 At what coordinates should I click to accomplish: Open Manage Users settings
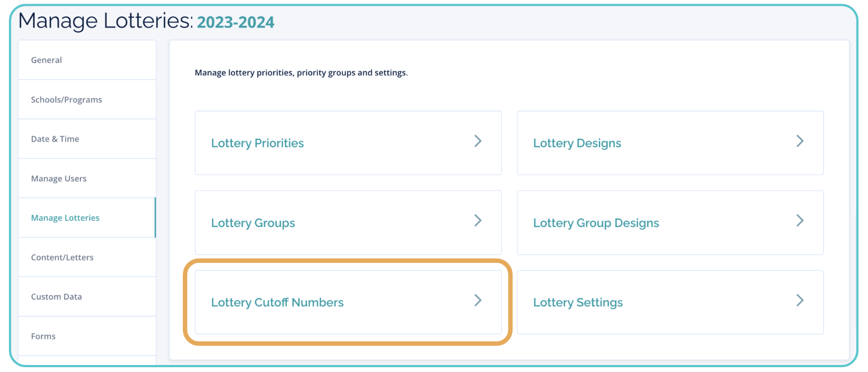pyautogui.click(x=59, y=179)
